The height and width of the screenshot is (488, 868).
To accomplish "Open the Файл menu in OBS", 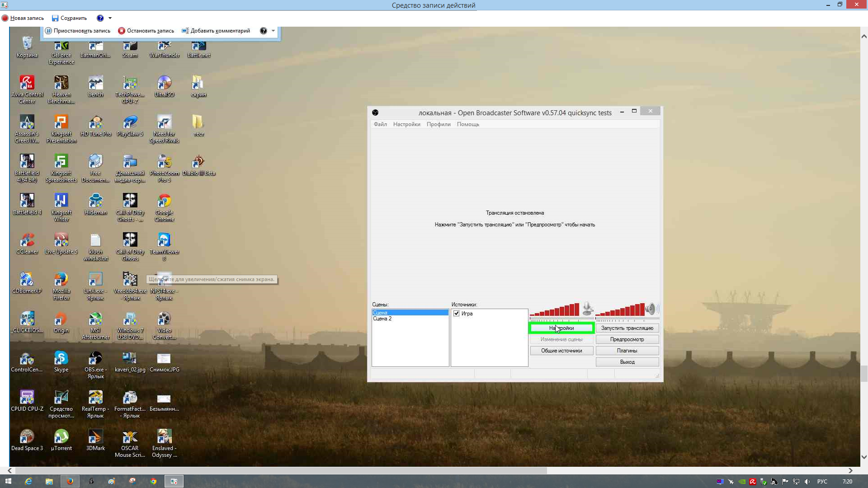I will click(x=380, y=124).
